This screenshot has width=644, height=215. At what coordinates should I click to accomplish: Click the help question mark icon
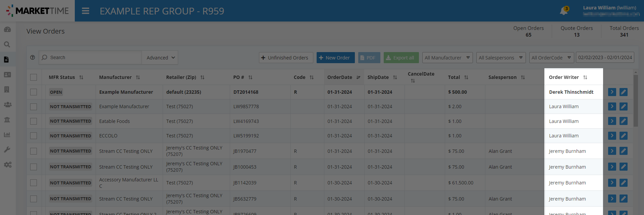tap(33, 57)
